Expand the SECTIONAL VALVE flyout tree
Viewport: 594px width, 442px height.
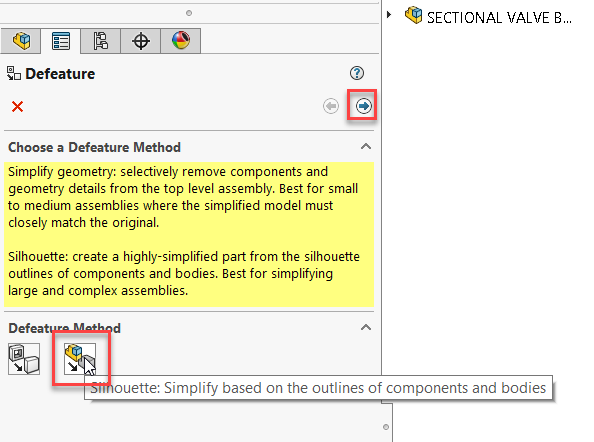coord(389,15)
